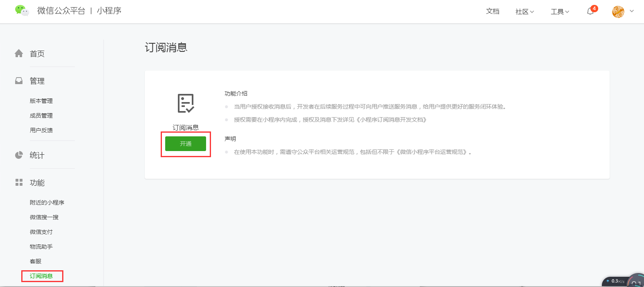Open 《小程序订阅消息开发文档》 link
The width and height of the screenshot is (644, 287).
[391, 120]
